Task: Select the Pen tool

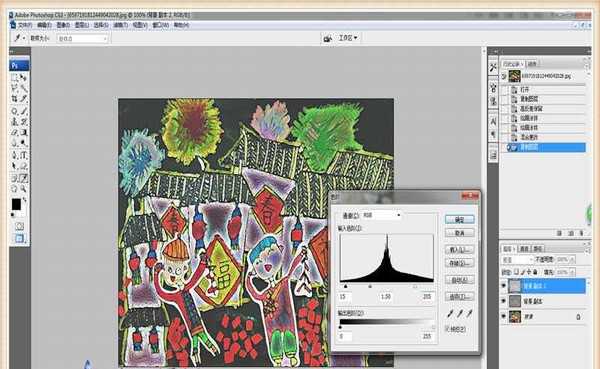Action: point(15,155)
